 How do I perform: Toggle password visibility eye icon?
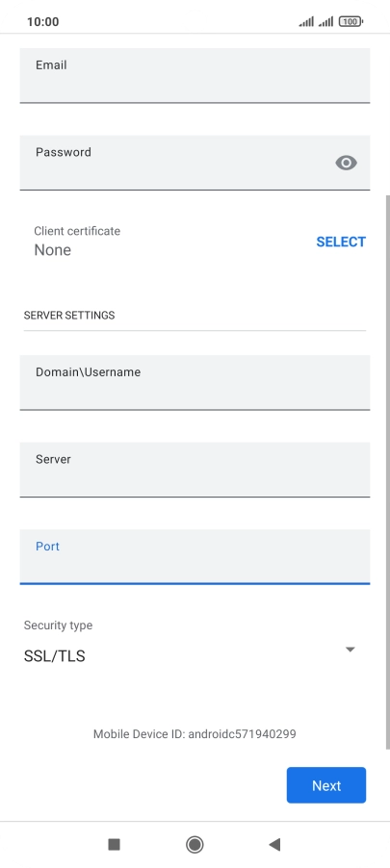(x=347, y=163)
